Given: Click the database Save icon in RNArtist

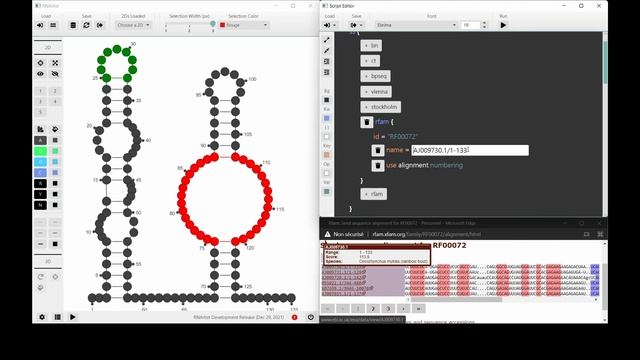Looking at the screenshot, I should point(73,25).
